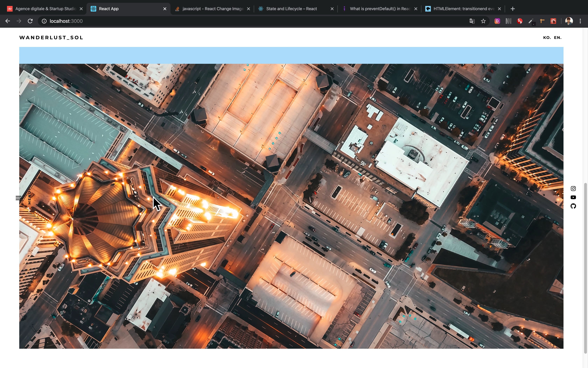Close the React App tab

click(x=165, y=9)
